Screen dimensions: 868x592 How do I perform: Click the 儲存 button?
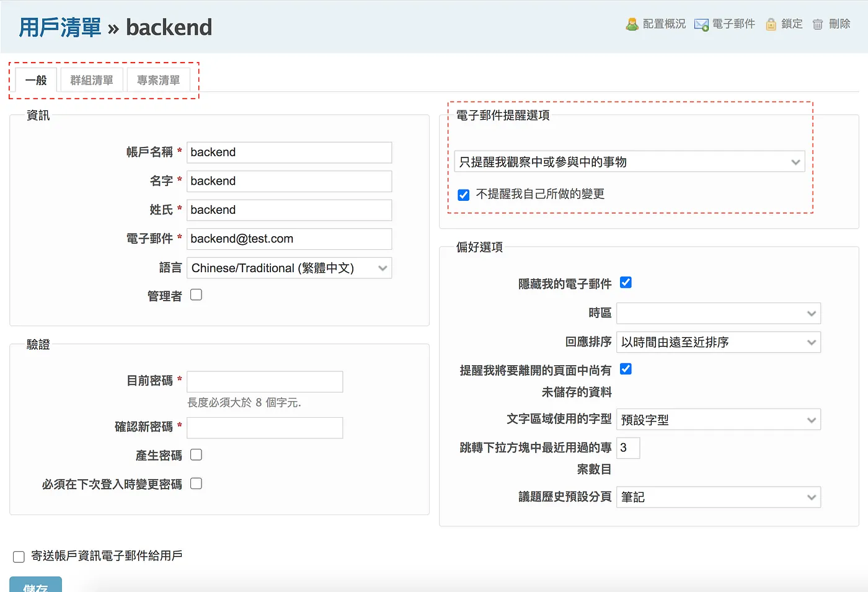pyautogui.click(x=35, y=585)
